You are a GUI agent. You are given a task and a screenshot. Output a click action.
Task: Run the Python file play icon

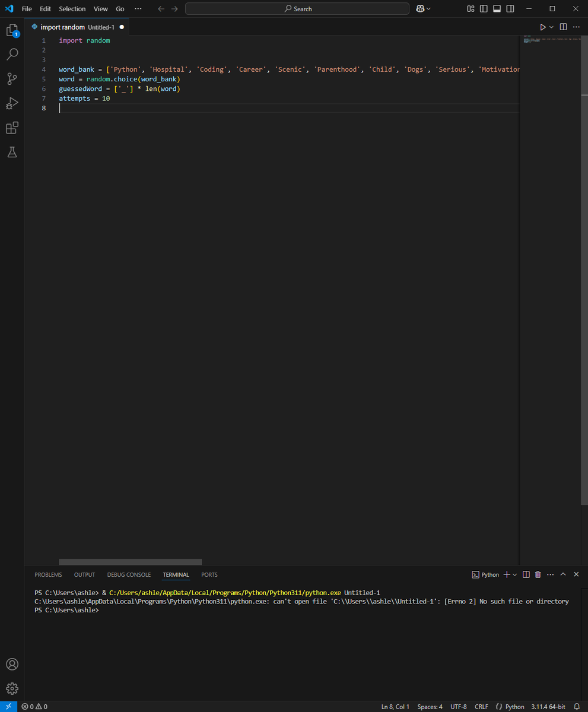coord(542,27)
